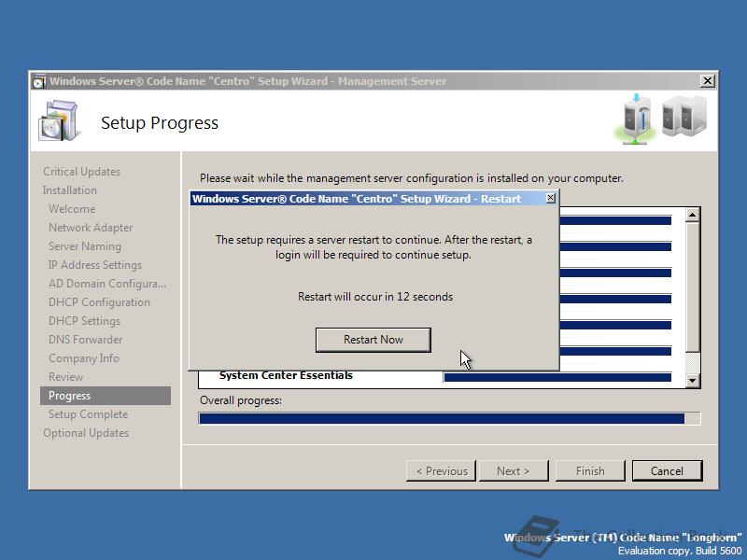Image resolution: width=747 pixels, height=560 pixels.
Task: Click the System Center Essentials row label
Action: [x=286, y=375]
